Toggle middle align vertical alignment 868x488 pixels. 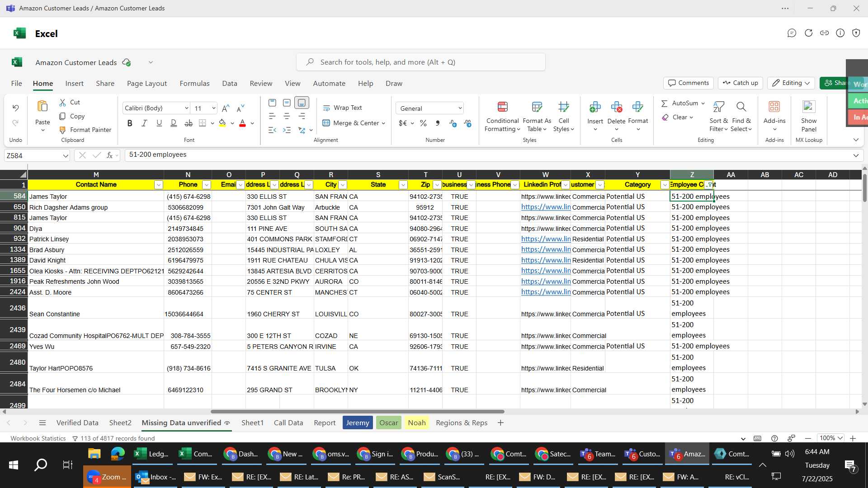287,103
